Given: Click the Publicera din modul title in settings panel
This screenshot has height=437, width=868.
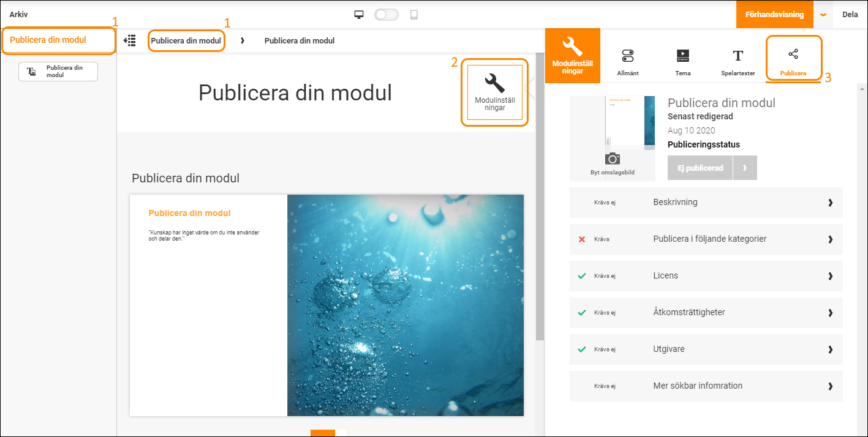Looking at the screenshot, I should (722, 103).
